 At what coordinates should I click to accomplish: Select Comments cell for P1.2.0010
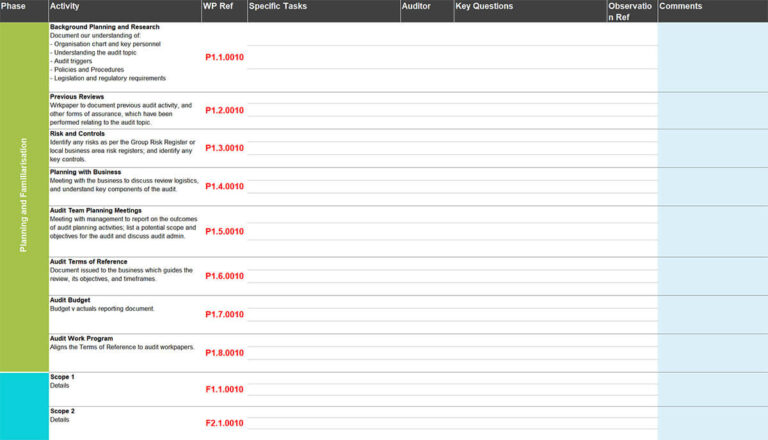pos(713,110)
